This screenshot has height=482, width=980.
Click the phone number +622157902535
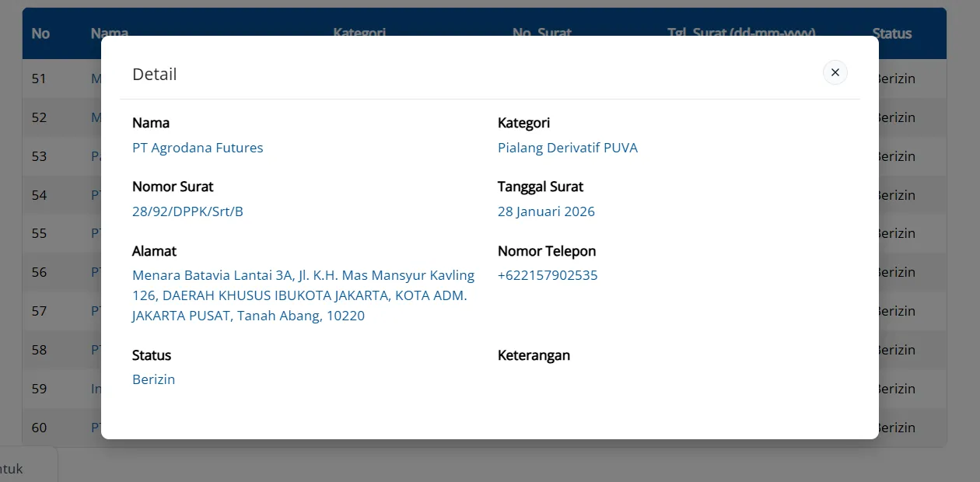[548, 275]
